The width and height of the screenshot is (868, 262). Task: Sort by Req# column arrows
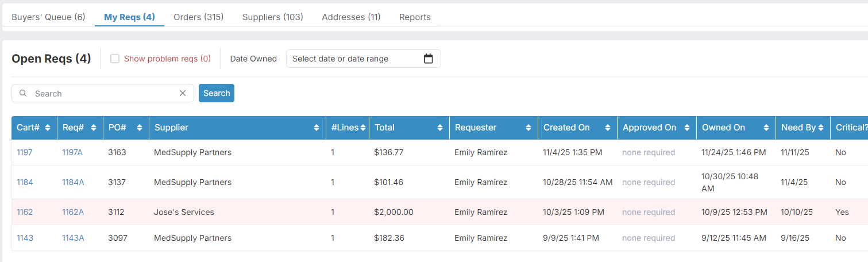click(93, 128)
